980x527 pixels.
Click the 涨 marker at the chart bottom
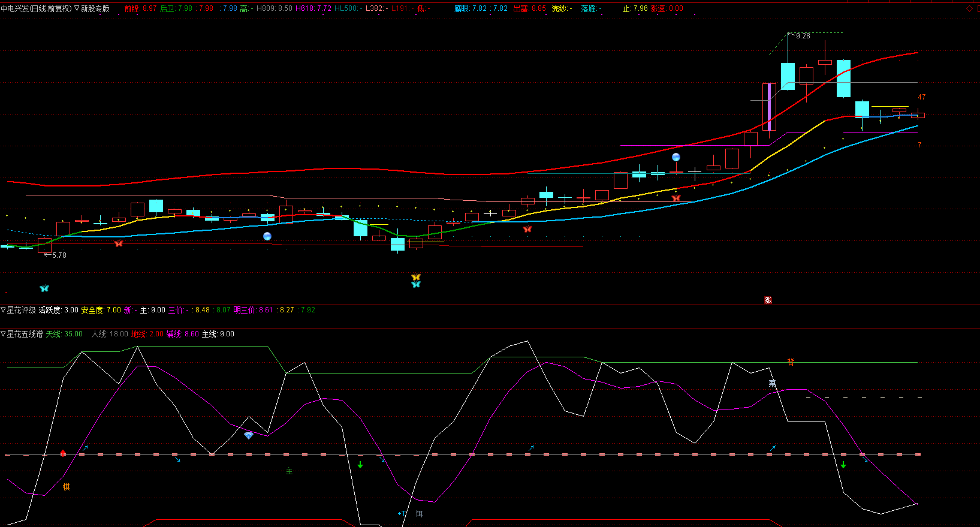(x=768, y=300)
